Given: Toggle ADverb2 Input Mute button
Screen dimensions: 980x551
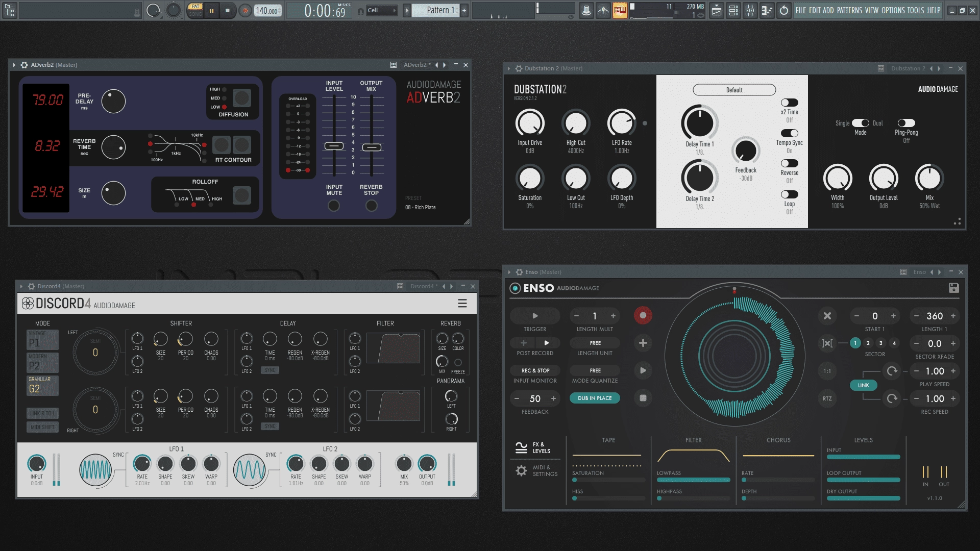Looking at the screenshot, I should [x=334, y=206].
